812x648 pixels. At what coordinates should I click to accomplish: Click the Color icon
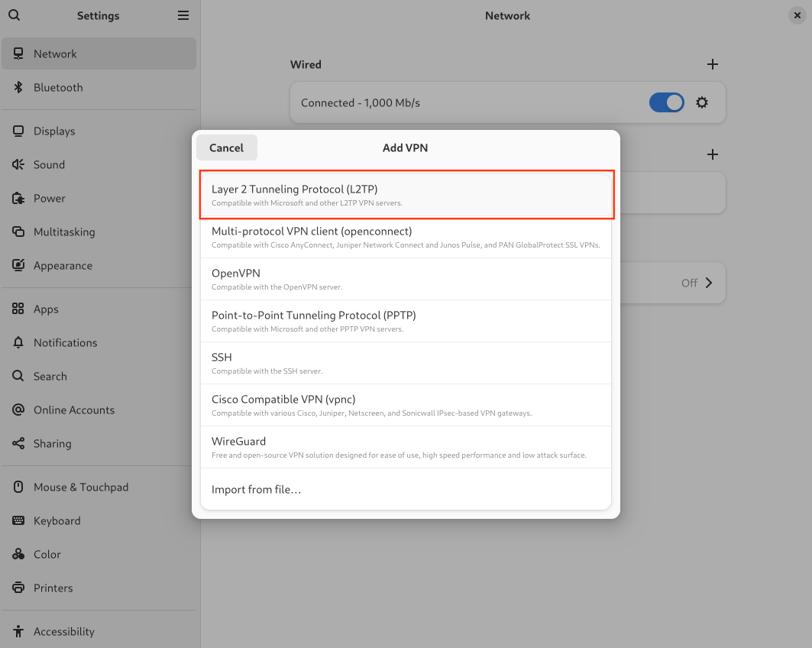[x=18, y=554]
